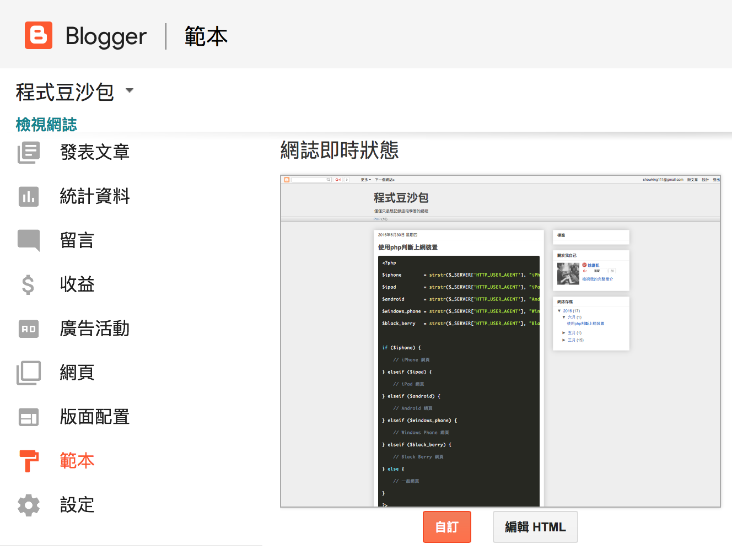Click the PHP (16) label link in preview
This screenshot has height=560, width=732.
[x=380, y=219]
